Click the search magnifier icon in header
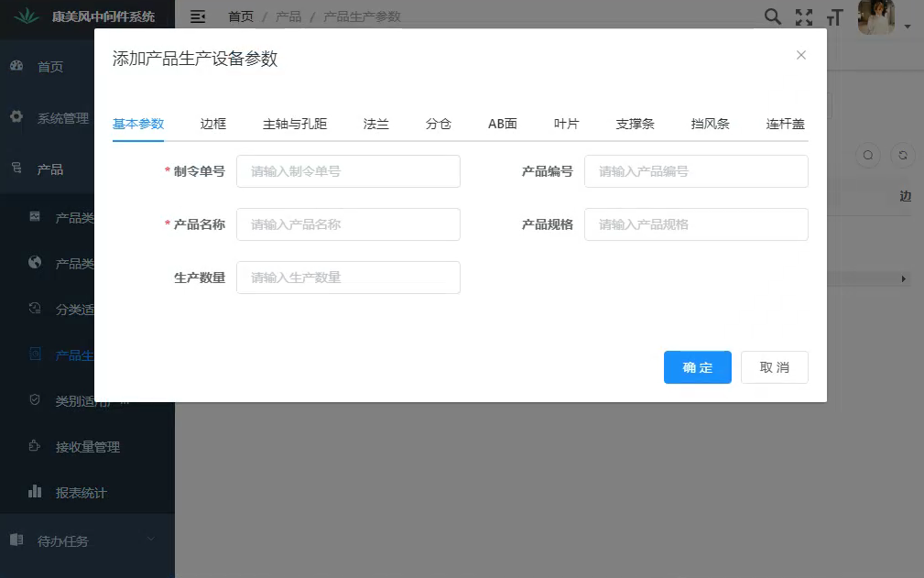This screenshot has width=924, height=578. pos(773,16)
